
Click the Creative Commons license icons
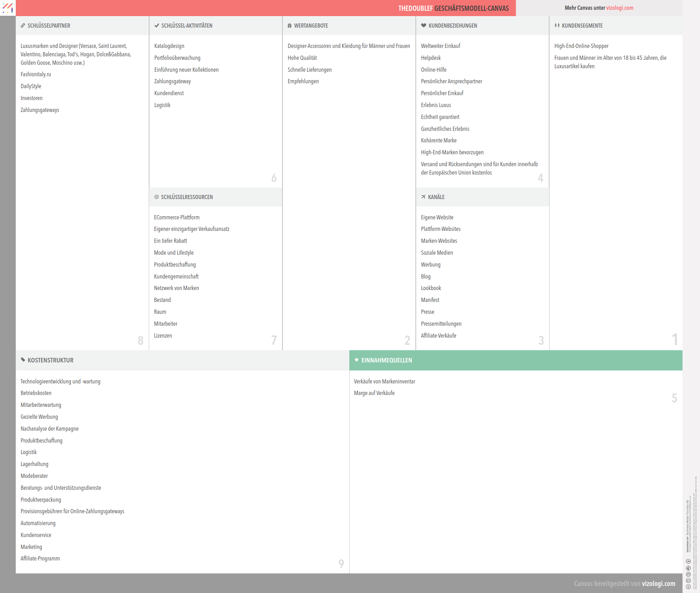coord(688,574)
